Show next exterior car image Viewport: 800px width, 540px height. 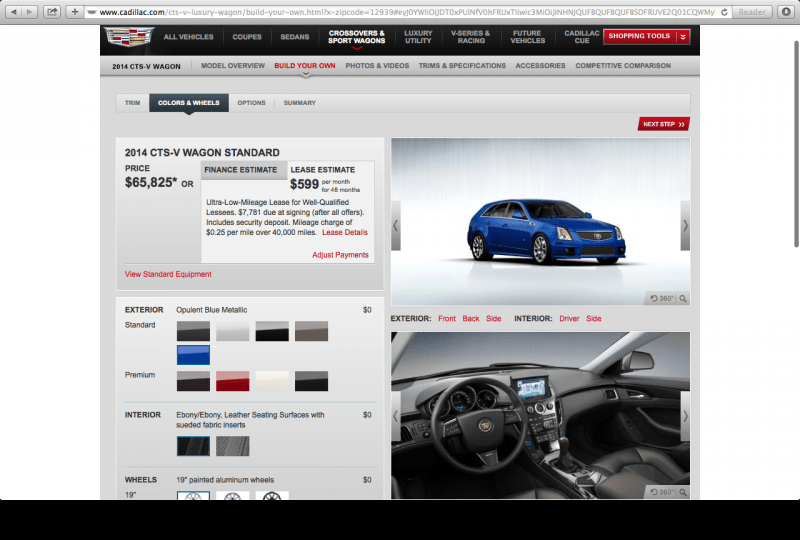click(x=685, y=226)
